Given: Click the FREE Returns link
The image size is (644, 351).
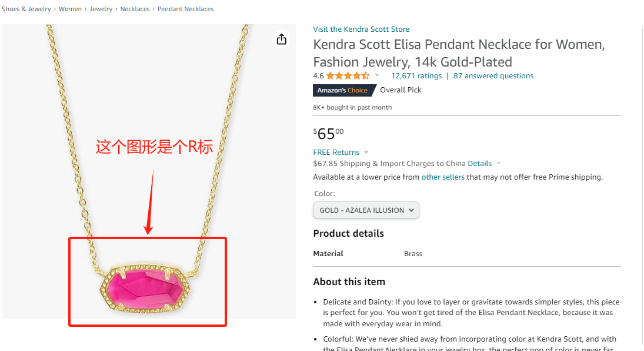Looking at the screenshot, I should [x=336, y=152].
